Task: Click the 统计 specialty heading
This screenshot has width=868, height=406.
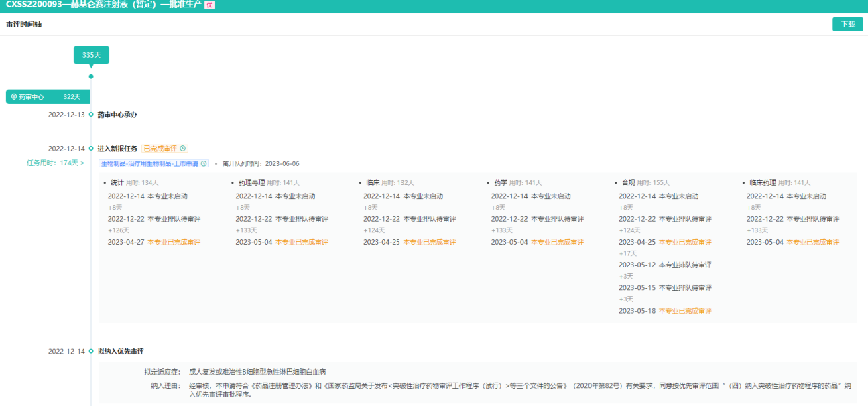Action: [x=117, y=182]
